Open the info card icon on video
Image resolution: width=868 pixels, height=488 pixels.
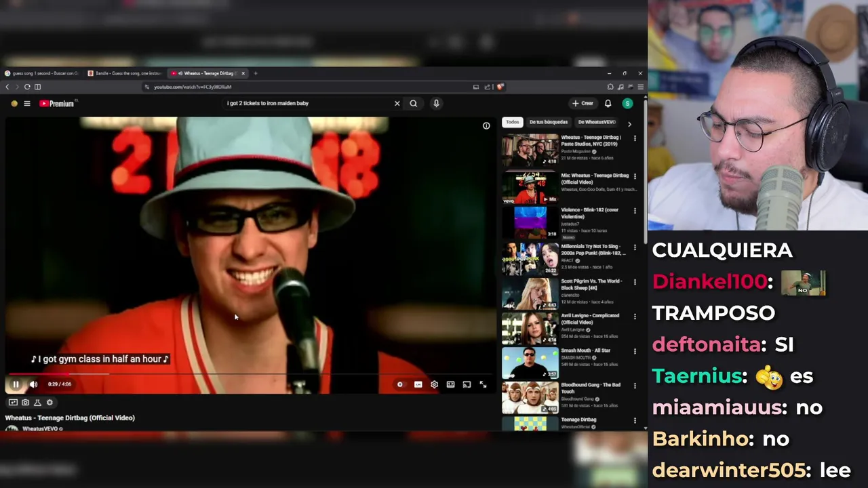[486, 126]
